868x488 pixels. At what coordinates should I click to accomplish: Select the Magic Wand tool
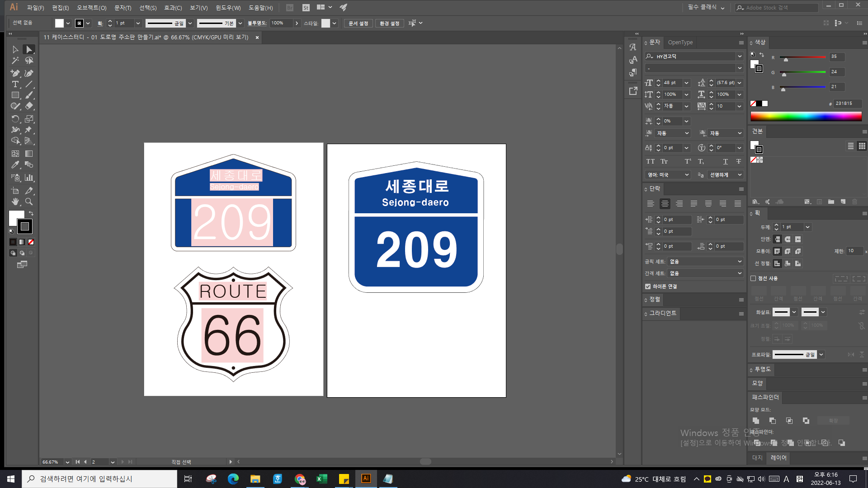[x=15, y=61]
